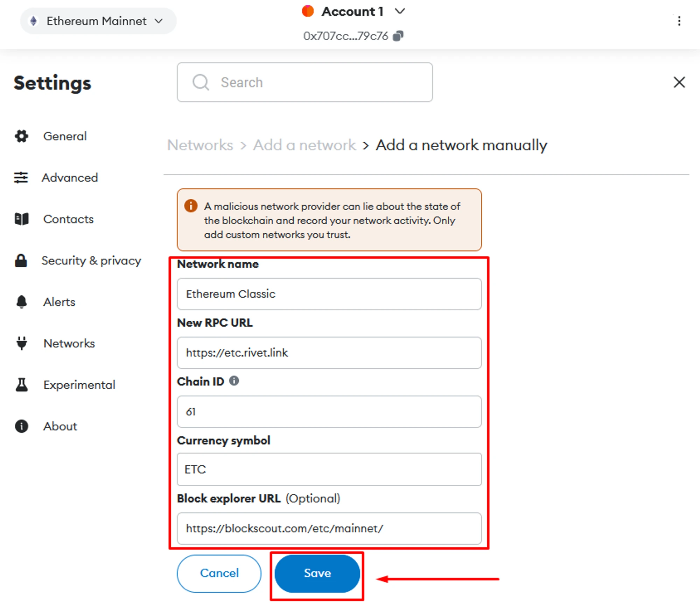The image size is (700, 610).
Task: Open the About settings section
Action: (x=60, y=426)
